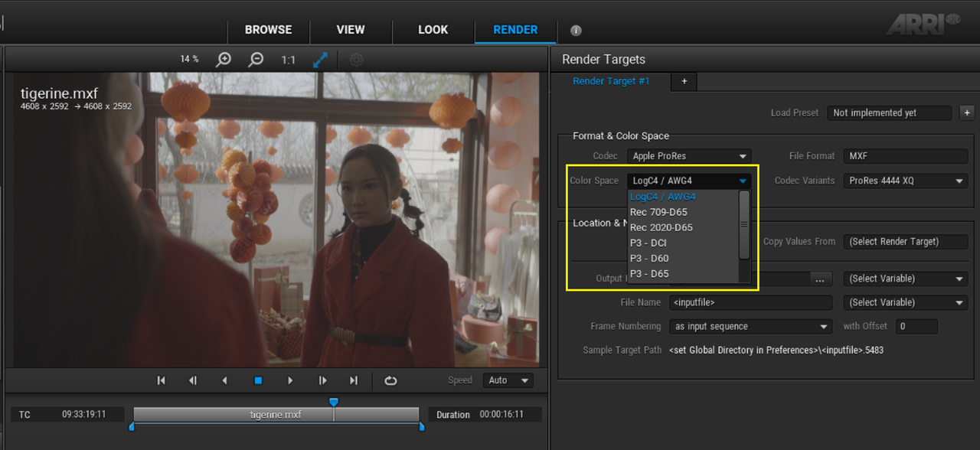Choose Rec 709-D65 color space

pos(682,212)
